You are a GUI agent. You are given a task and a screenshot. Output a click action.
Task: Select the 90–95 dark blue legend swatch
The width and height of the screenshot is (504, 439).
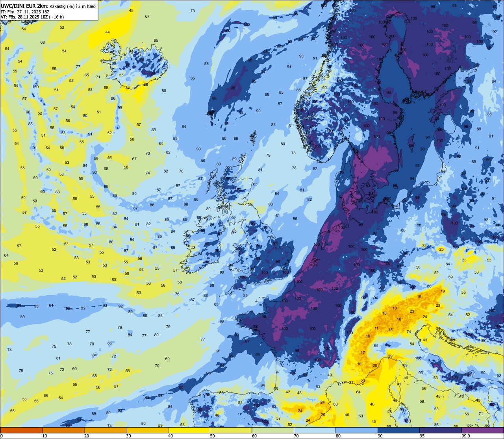(398, 430)
